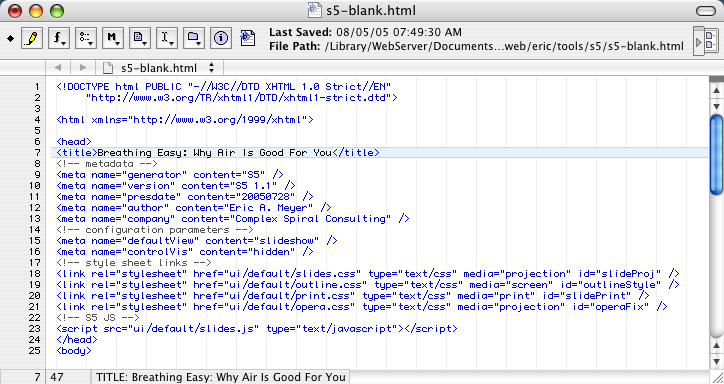The height and width of the screenshot is (384, 724).
Task: Go back with the left navigation arrow
Action: coord(58,68)
